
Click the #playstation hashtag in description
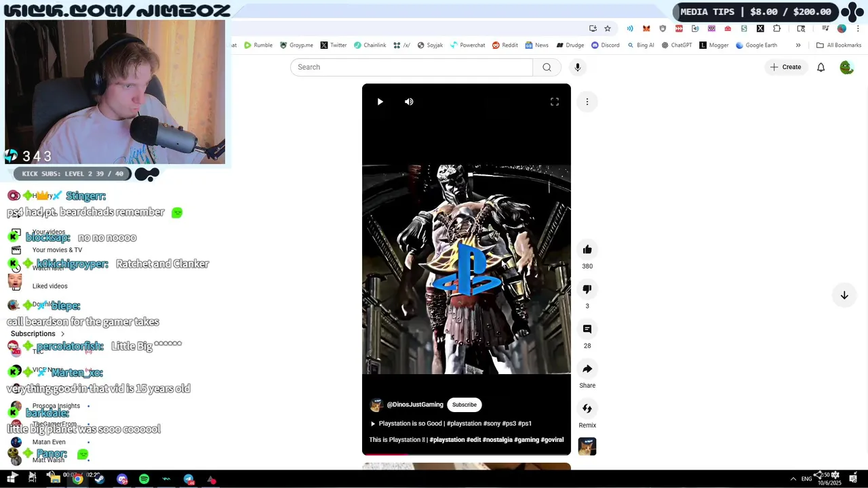[x=447, y=440]
